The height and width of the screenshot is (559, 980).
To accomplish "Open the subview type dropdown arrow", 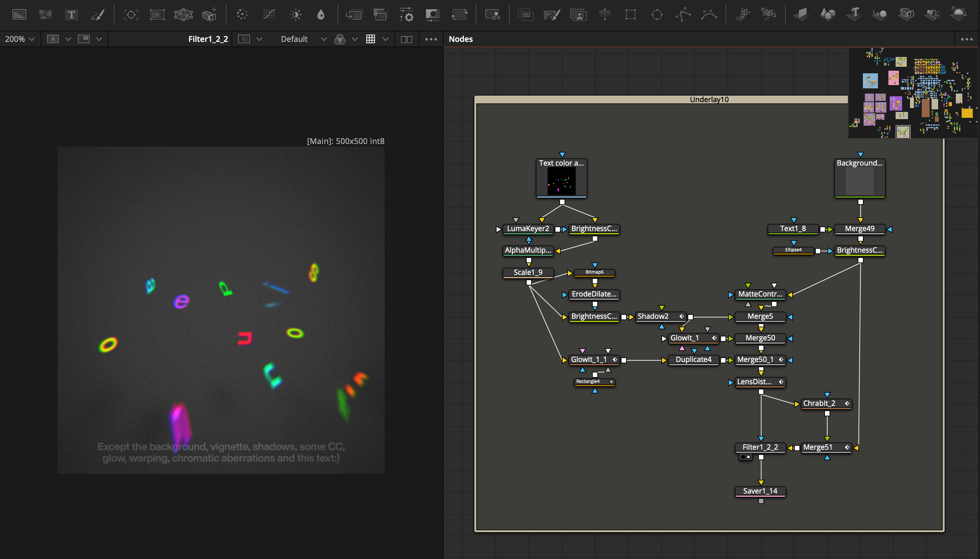I will [x=99, y=39].
